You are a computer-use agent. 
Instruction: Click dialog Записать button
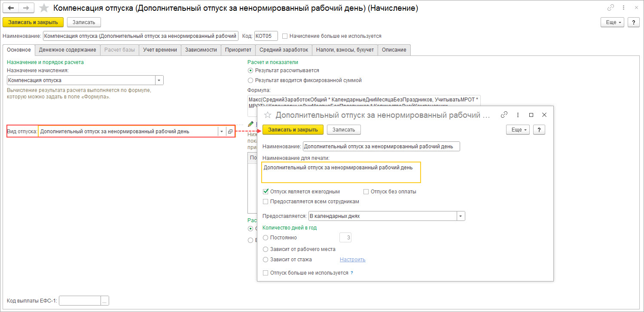pos(344,129)
